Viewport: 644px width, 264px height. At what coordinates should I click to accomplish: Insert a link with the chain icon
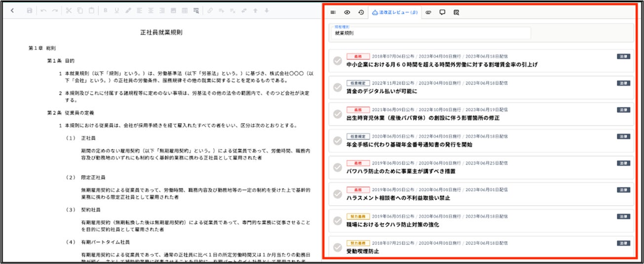pos(210,10)
